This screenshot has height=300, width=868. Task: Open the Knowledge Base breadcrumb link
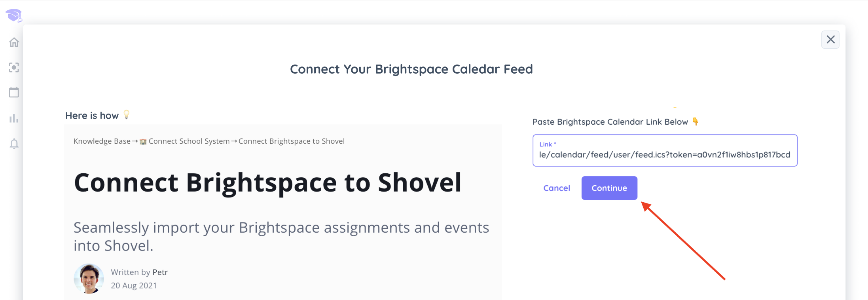102,141
